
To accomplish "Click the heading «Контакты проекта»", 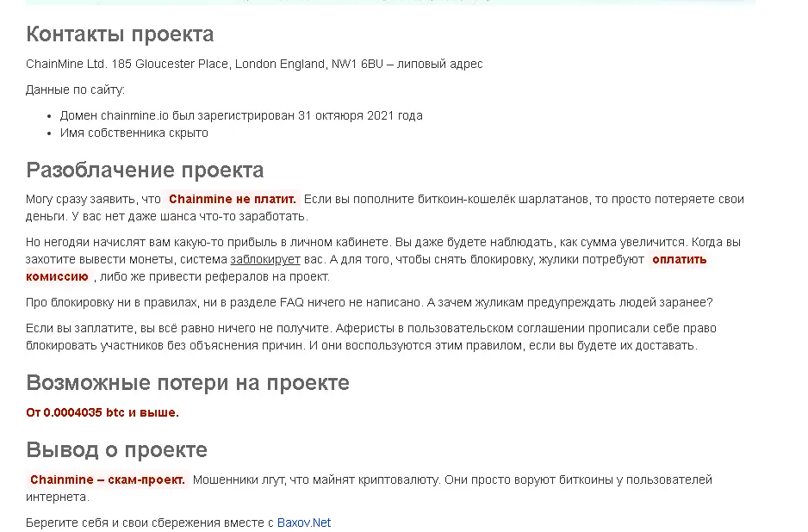I will pyautogui.click(x=120, y=34).
